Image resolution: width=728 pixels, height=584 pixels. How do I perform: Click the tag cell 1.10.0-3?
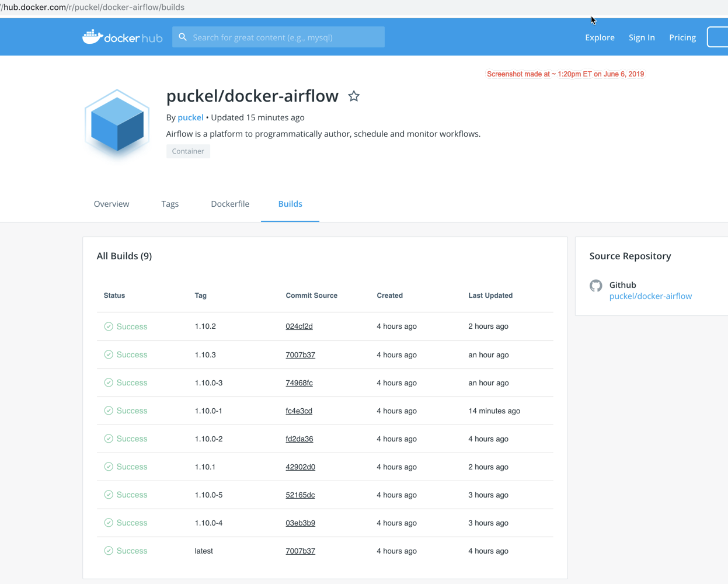click(x=208, y=383)
